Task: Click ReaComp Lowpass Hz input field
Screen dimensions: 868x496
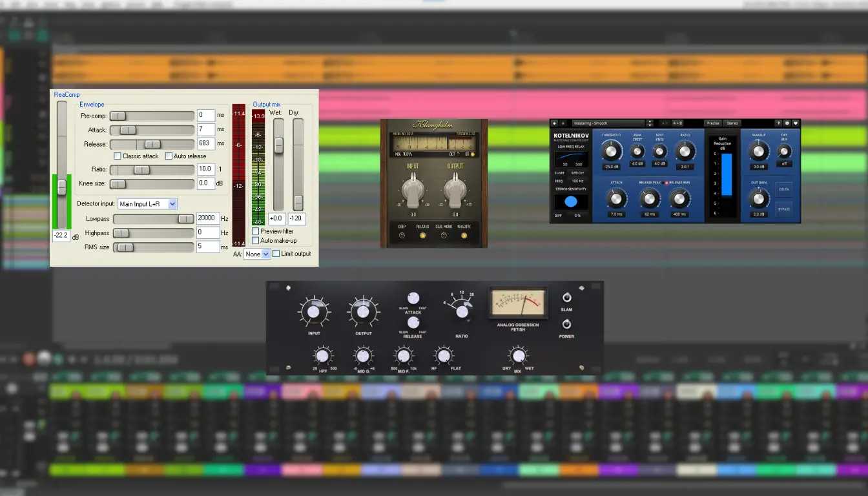Action: tap(209, 219)
